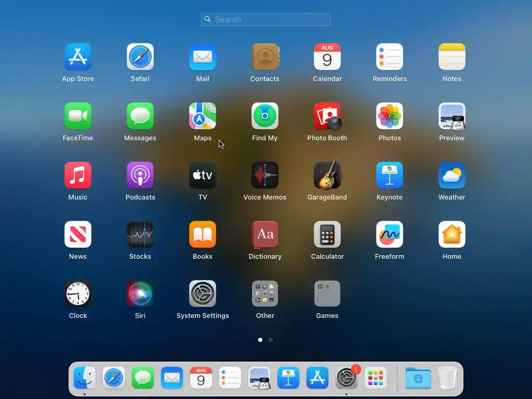Open System Settings in Launchpad grid
Image resolution: width=532 pixels, height=399 pixels.
tap(203, 294)
